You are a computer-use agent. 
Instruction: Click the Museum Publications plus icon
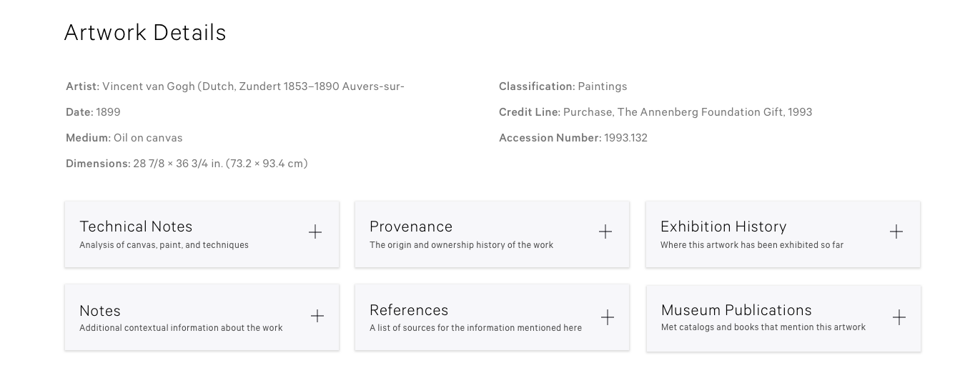point(899,317)
